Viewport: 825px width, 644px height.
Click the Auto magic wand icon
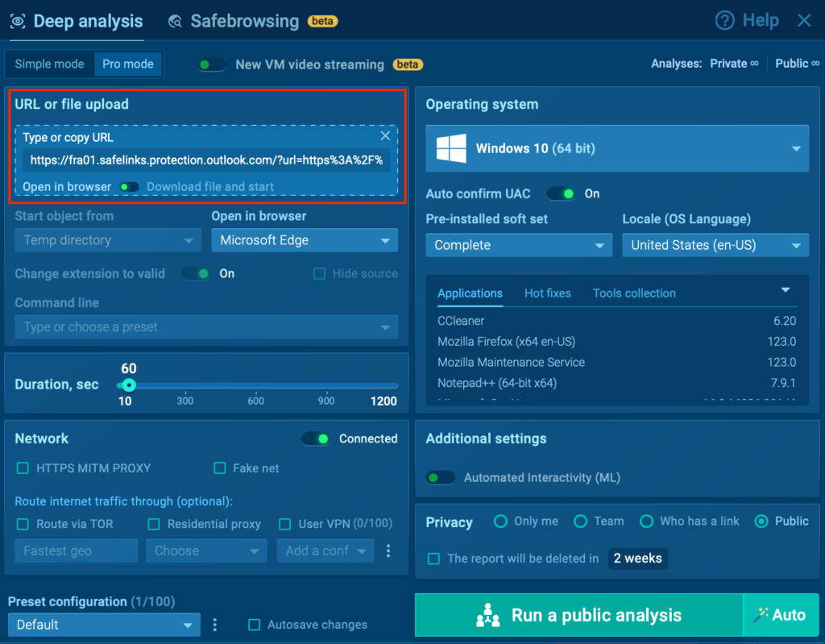pos(761,615)
